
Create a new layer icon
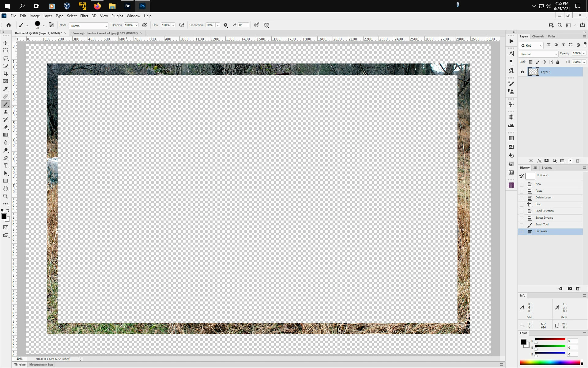coord(570,161)
